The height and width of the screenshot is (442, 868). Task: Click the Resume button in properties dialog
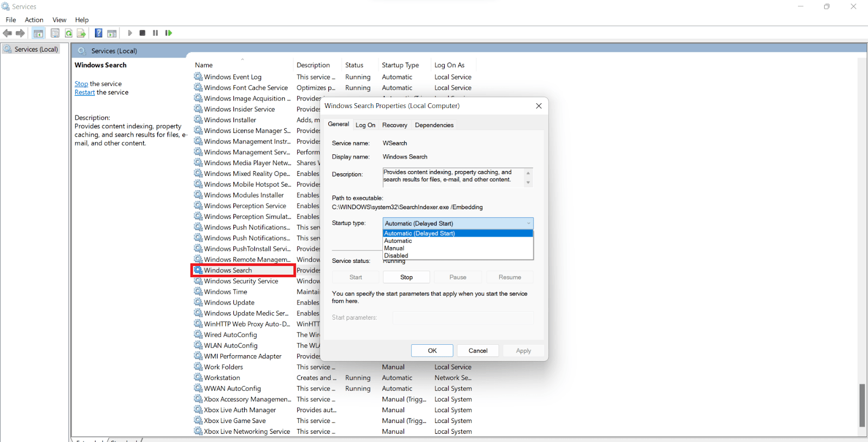510,277
